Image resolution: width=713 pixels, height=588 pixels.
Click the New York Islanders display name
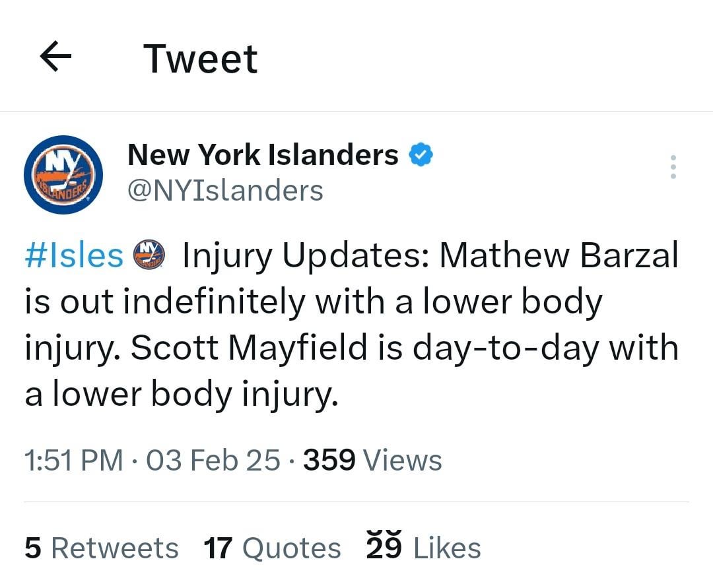pyautogui.click(x=263, y=154)
